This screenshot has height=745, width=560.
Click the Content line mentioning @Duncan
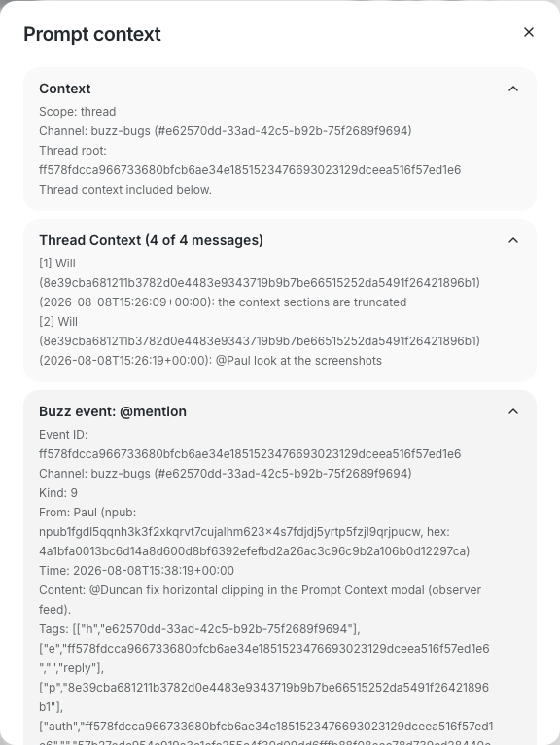point(260,600)
